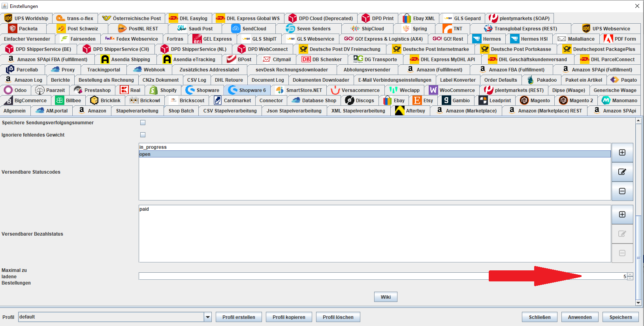
Task: Open the Discogs tab
Action: pos(360,100)
